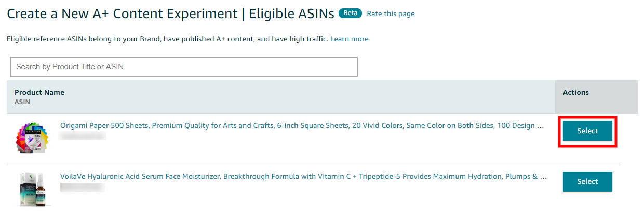
Task: Click the blurred ASIN under VoilaVe serum
Action: pos(83,187)
